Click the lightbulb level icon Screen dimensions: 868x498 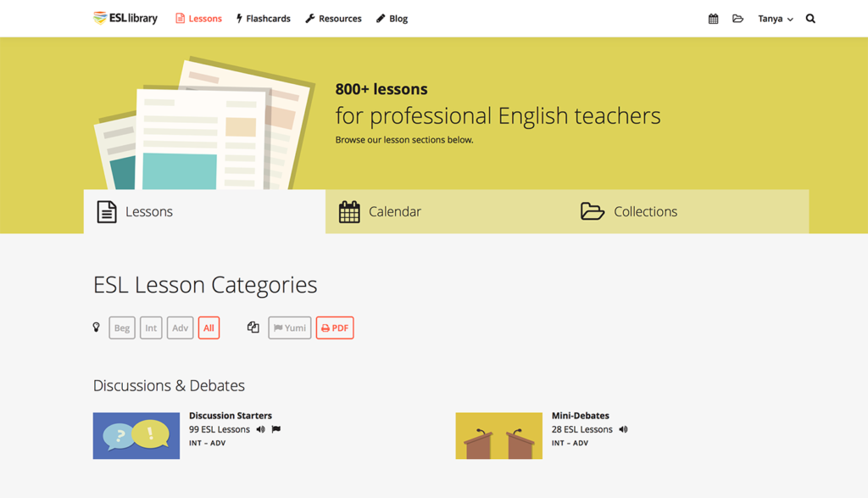[97, 327]
